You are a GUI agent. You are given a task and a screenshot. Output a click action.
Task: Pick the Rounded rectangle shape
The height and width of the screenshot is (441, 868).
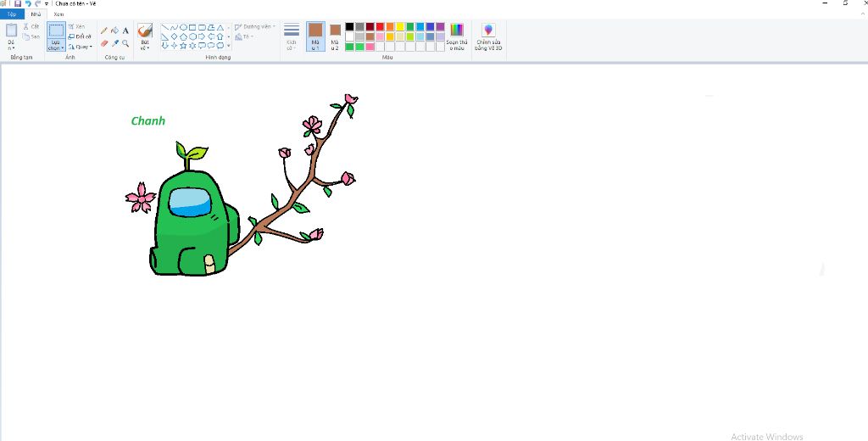(202, 27)
